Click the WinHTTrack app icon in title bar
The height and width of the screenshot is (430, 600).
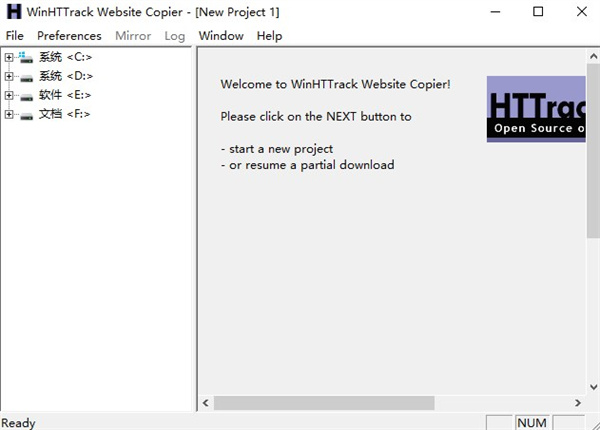coord(14,11)
